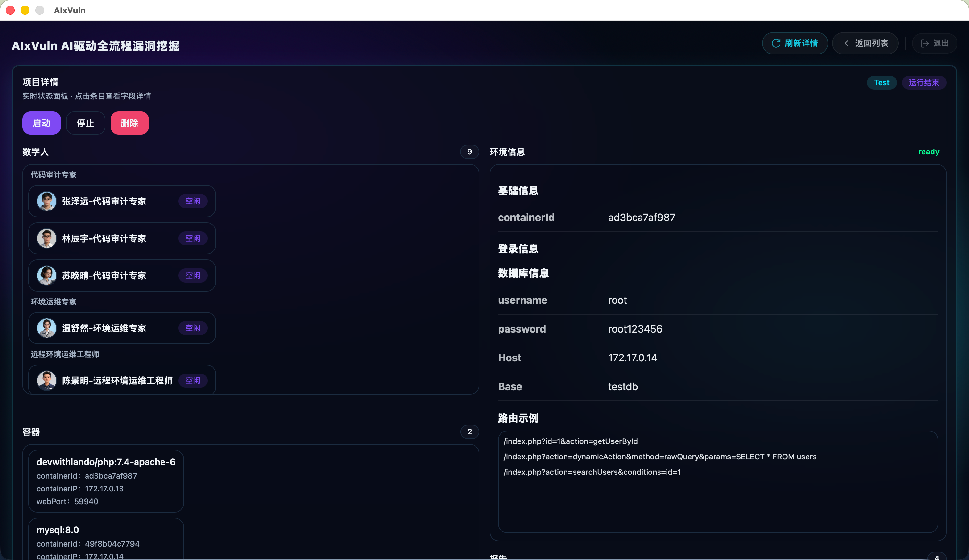Open 张泽远-代码审计专家 name entry
The height and width of the screenshot is (560, 969).
point(104,202)
